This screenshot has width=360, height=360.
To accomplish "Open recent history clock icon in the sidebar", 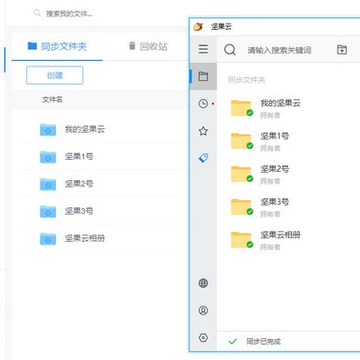I will click(x=203, y=104).
